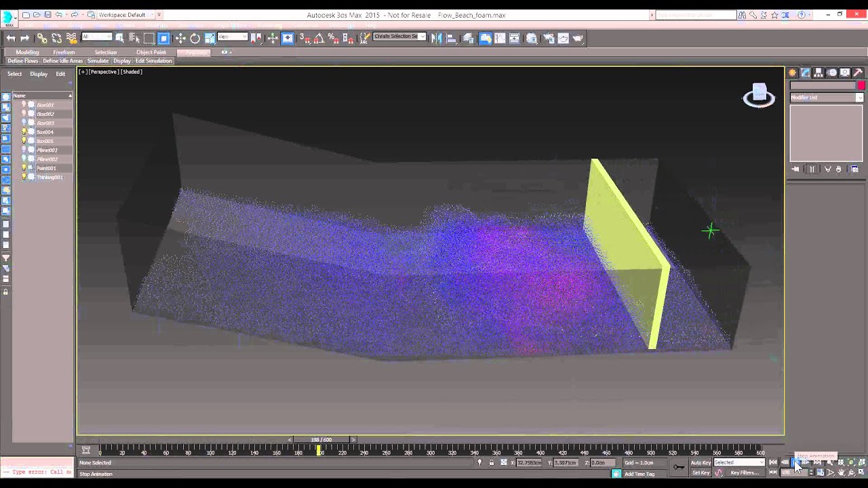Click the Set Key button
This screenshot has height=488, width=868.
click(701, 472)
